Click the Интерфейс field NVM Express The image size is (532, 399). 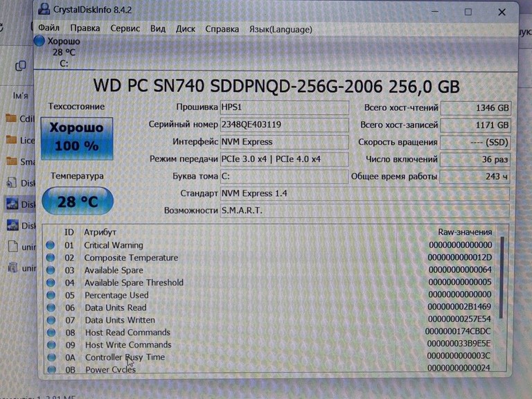coord(284,142)
